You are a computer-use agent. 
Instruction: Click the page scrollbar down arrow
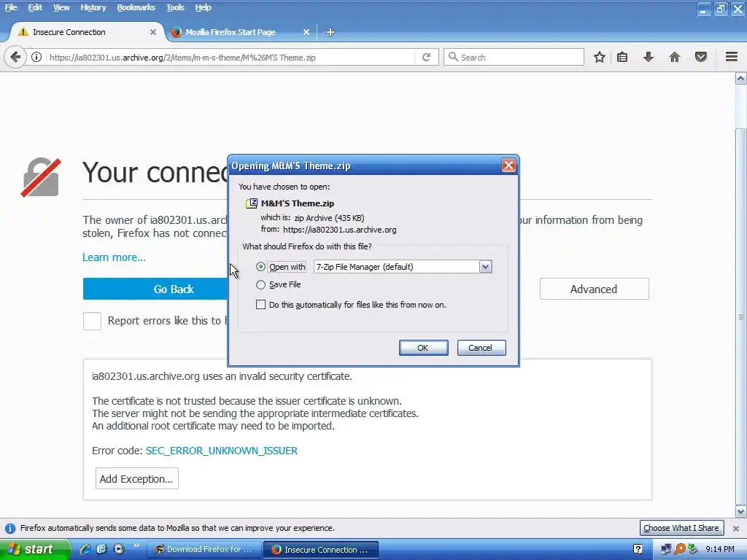click(741, 512)
